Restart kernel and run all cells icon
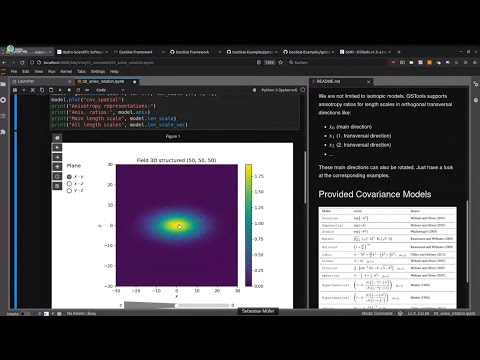This screenshot has height=360, width=480. point(87,90)
